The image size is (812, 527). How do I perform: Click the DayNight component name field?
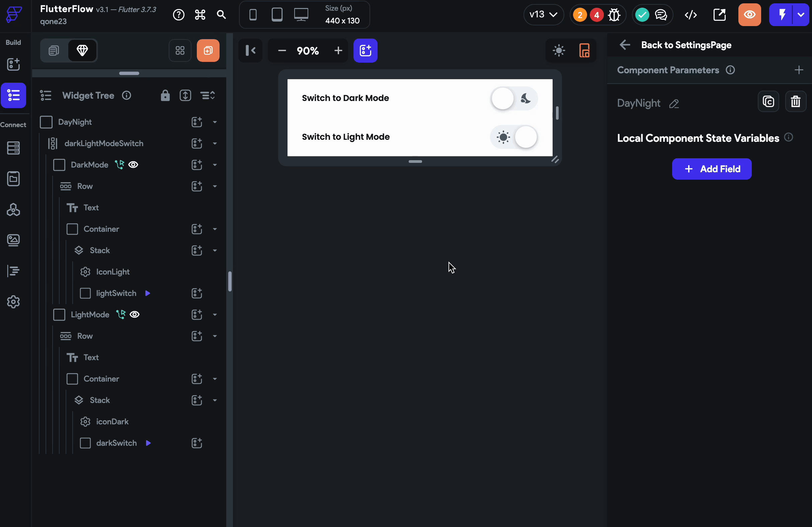pyautogui.click(x=639, y=102)
